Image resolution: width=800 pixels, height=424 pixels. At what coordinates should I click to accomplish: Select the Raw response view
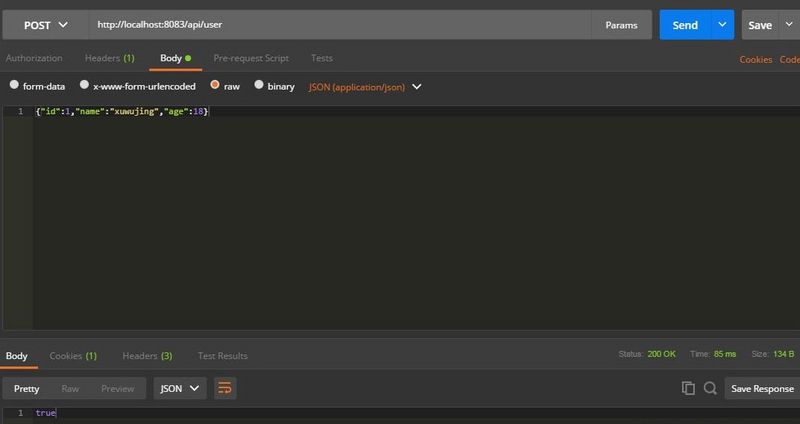coord(70,389)
